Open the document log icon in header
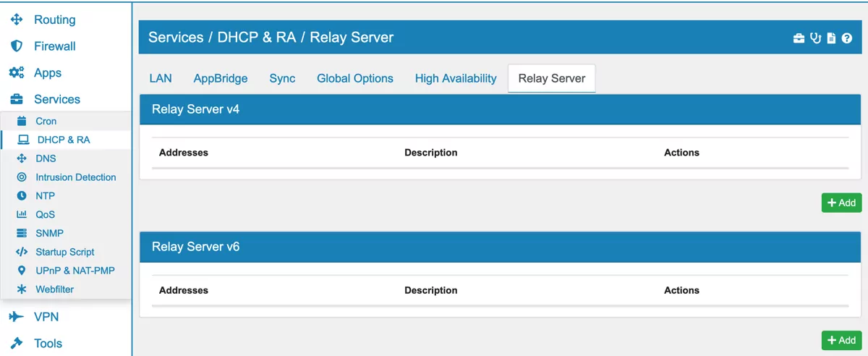Screen dimensions: 868x356 pyautogui.click(x=832, y=38)
